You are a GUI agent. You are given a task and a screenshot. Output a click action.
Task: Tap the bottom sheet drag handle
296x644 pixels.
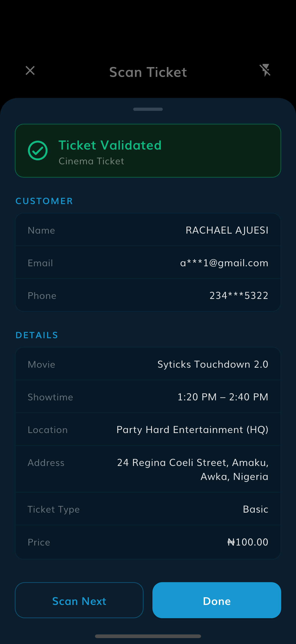click(x=148, y=109)
